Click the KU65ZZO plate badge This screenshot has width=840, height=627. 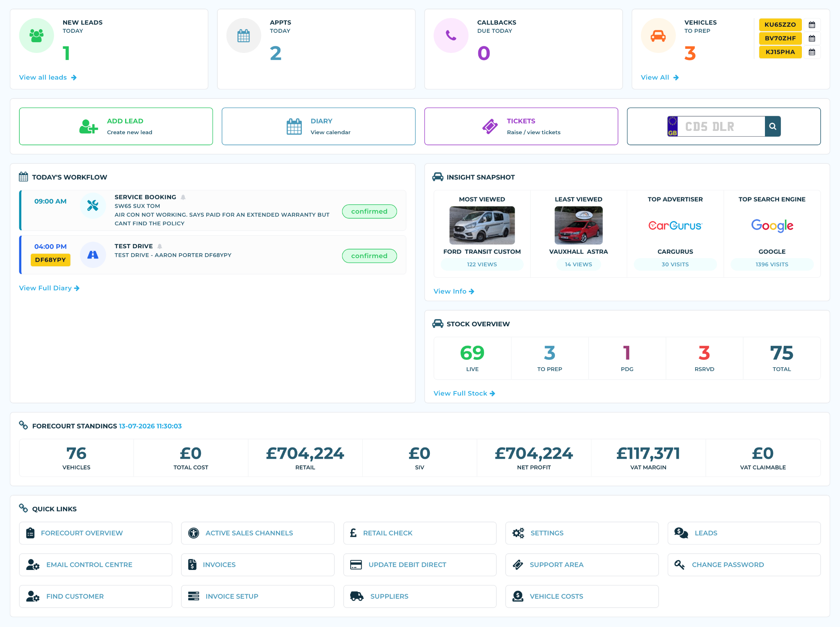780,25
